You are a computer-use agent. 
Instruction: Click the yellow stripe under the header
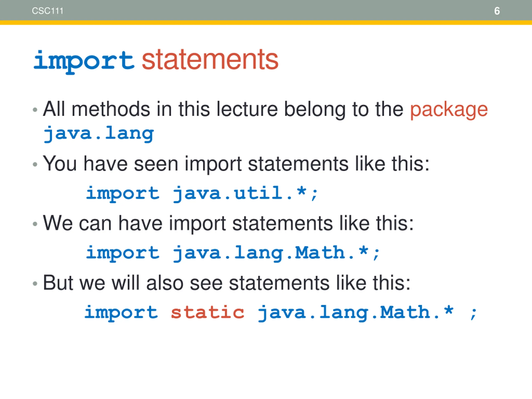pyautogui.click(x=266, y=23)
